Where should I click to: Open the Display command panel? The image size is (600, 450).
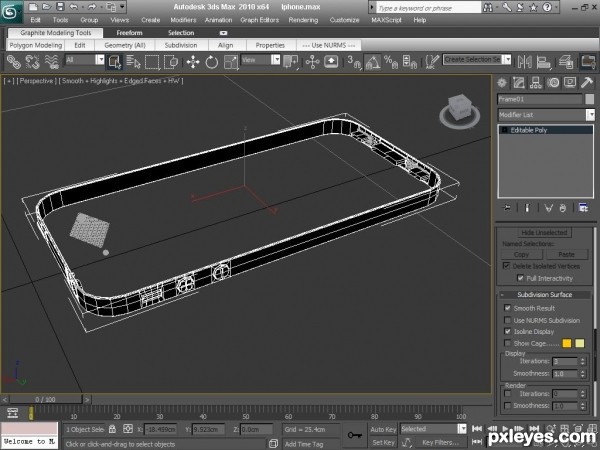(x=570, y=83)
